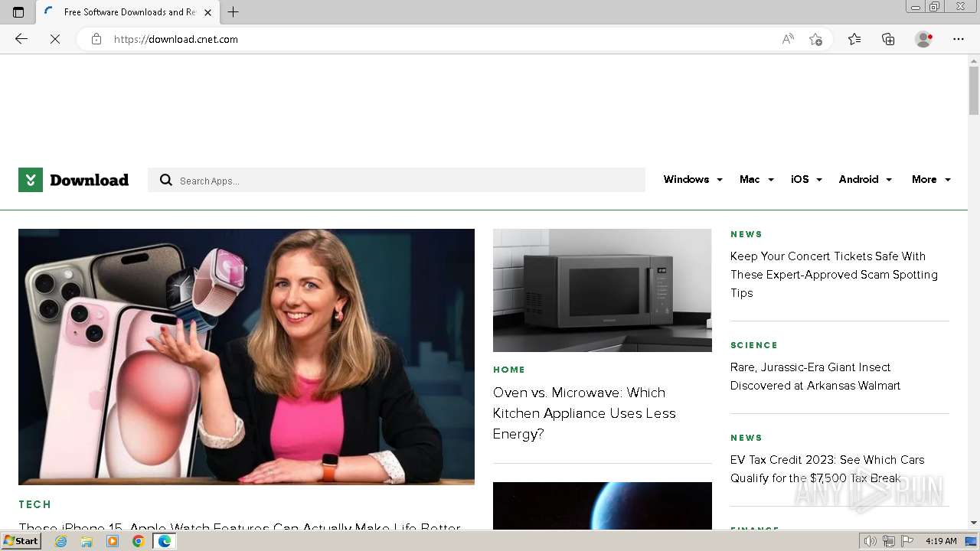Image resolution: width=980 pixels, height=551 pixels.
Task: Launch Internet Explorer from the taskbar
Action: pos(61,541)
